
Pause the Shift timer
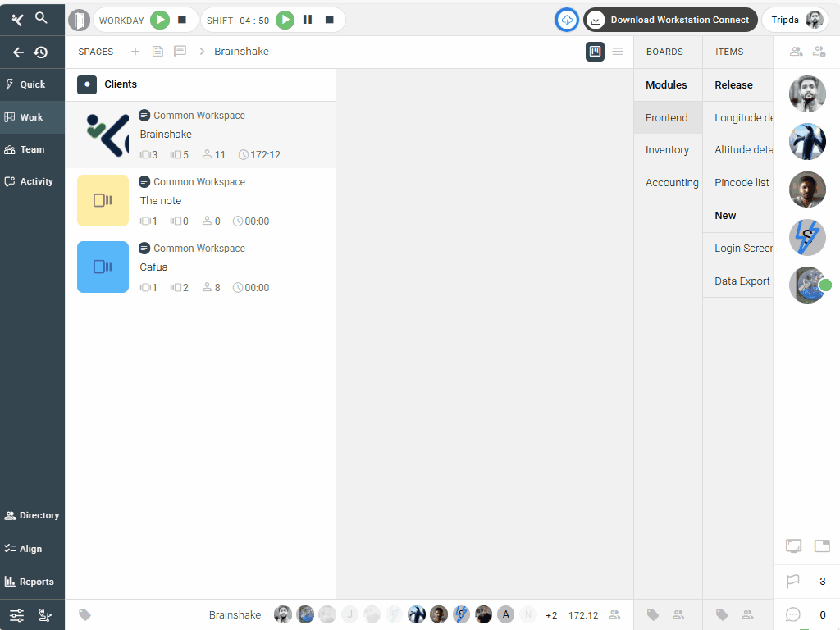(x=308, y=20)
